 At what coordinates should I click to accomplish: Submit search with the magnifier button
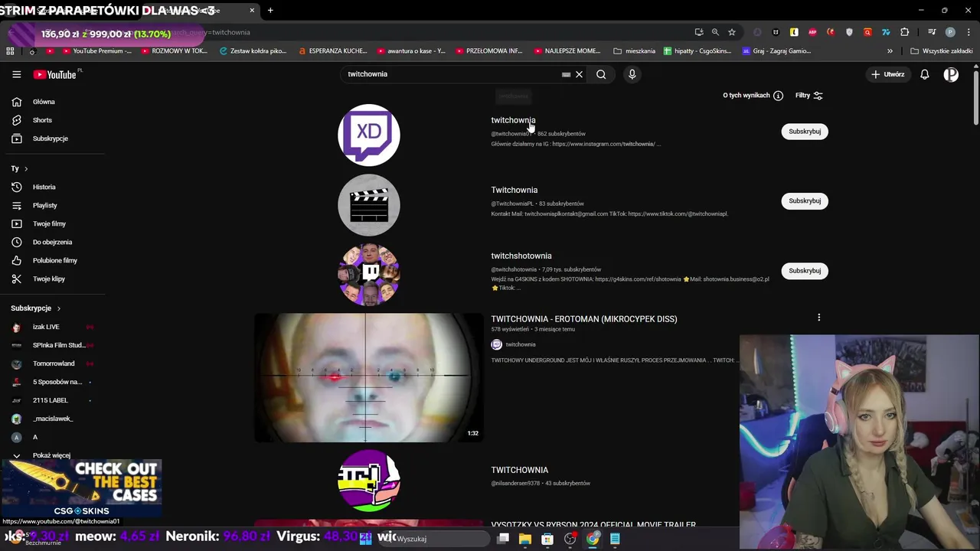point(601,74)
